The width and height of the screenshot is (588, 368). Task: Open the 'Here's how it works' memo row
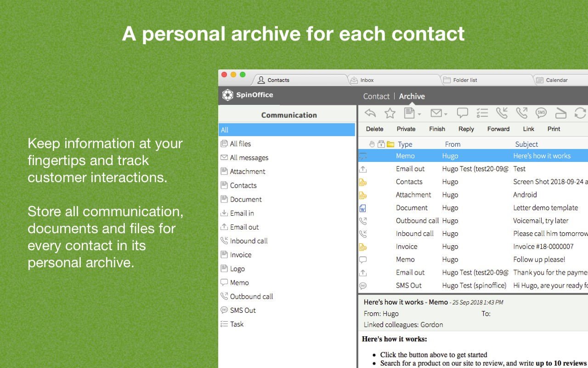coord(473,156)
